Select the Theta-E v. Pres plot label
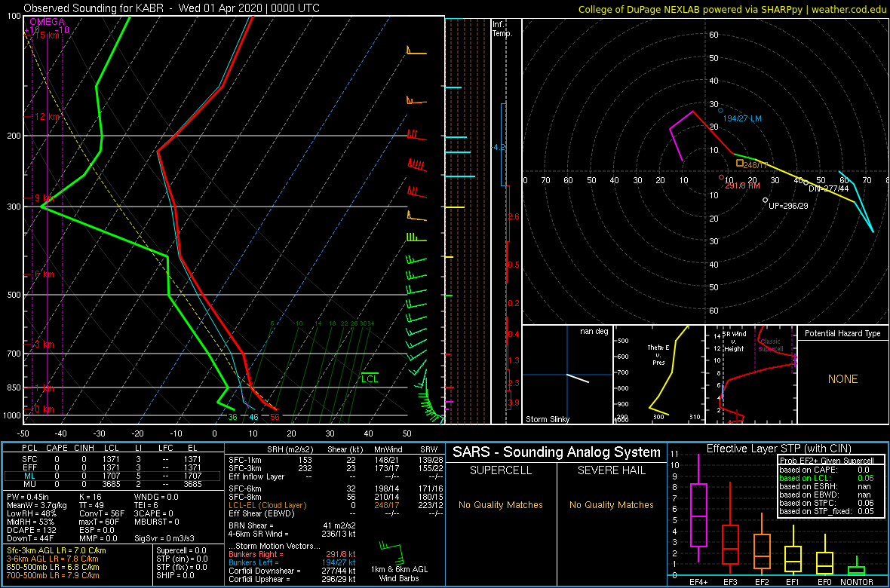The width and height of the screenshot is (890, 588). pos(657,354)
